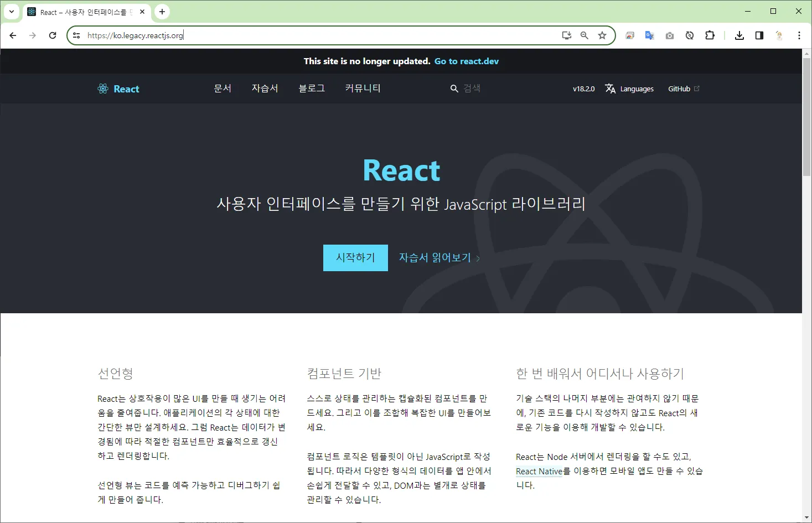Open the Chrome profile avatar
The image size is (812, 523).
click(x=779, y=35)
